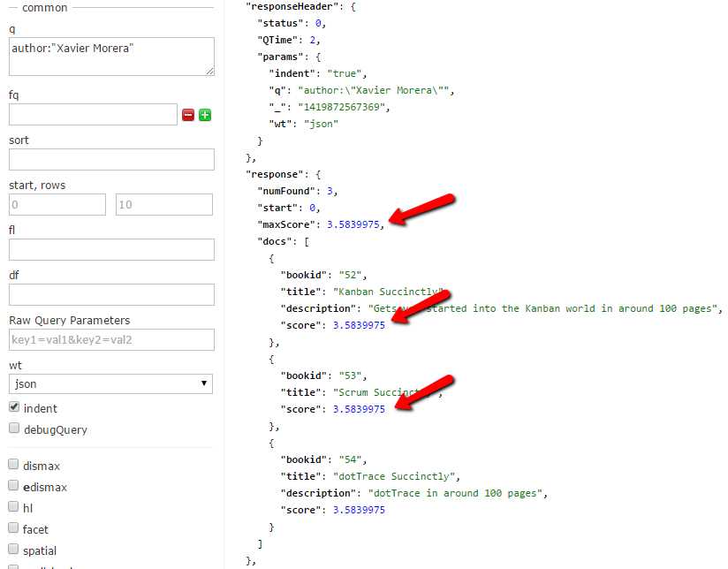Add filter query with green plus icon

tap(205, 115)
